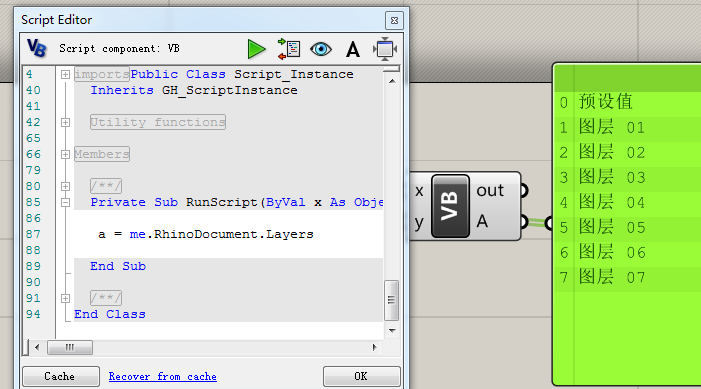Confirm the script with the OK button
This screenshot has height=389, width=701.
[361, 376]
